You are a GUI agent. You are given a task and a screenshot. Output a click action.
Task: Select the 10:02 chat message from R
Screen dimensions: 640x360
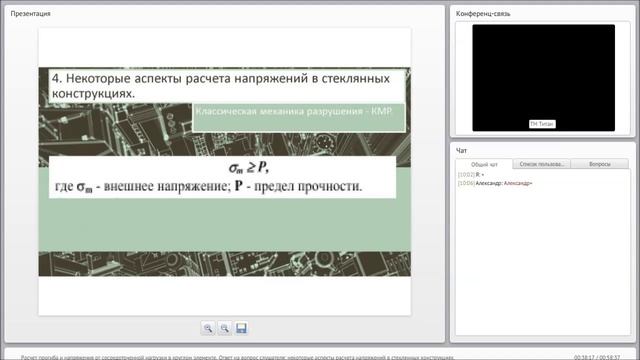(471, 175)
